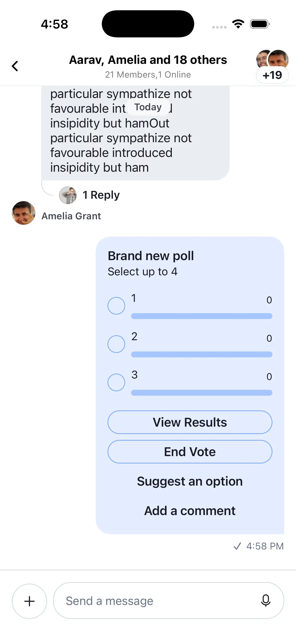The height and width of the screenshot is (644, 296).
Task: View all members via the +19 badge
Action: click(x=272, y=75)
